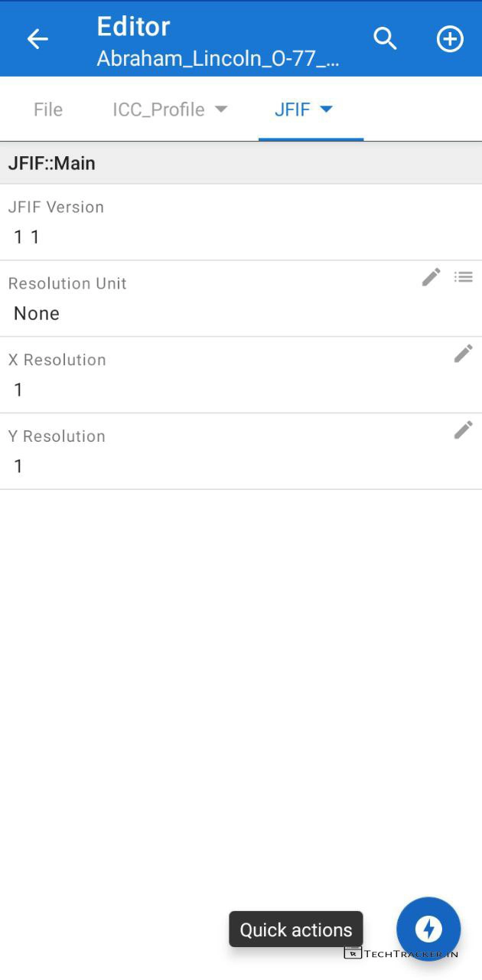
Task: Tap the Resolution Unit None value
Action: click(x=37, y=313)
